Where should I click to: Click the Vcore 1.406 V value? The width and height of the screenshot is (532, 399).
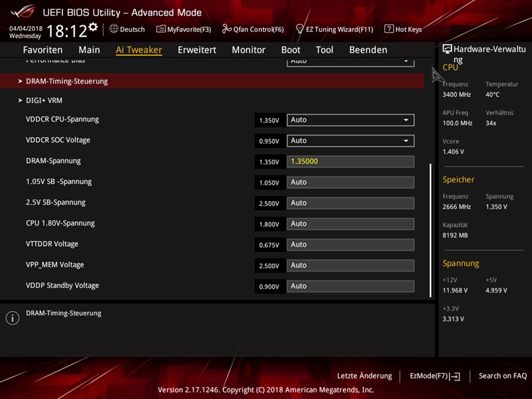coord(454,152)
